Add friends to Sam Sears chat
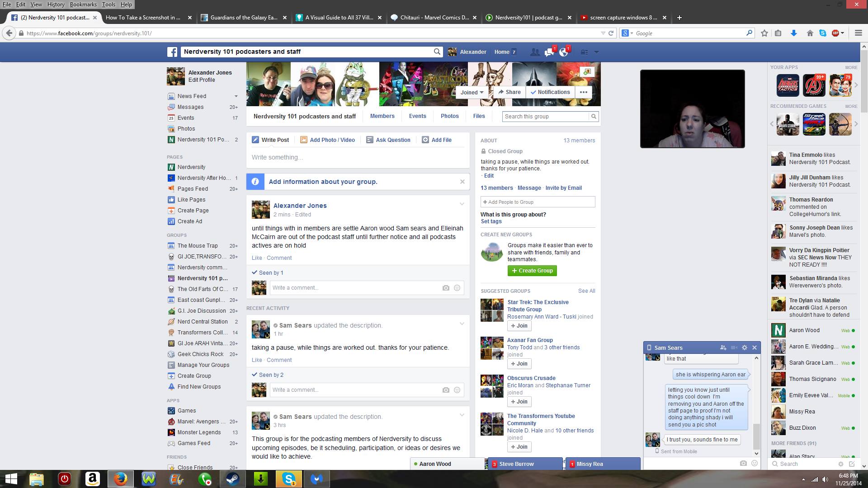The width and height of the screenshot is (868, 488). click(723, 347)
